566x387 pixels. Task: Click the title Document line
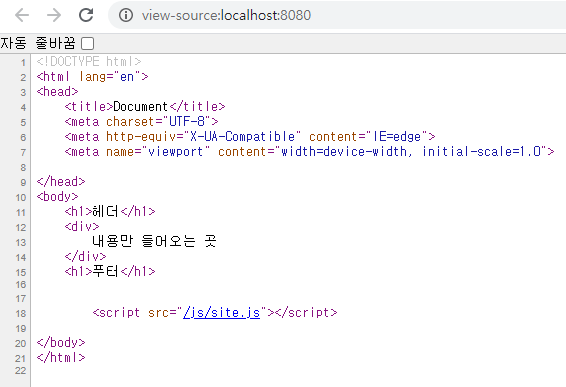click(145, 106)
